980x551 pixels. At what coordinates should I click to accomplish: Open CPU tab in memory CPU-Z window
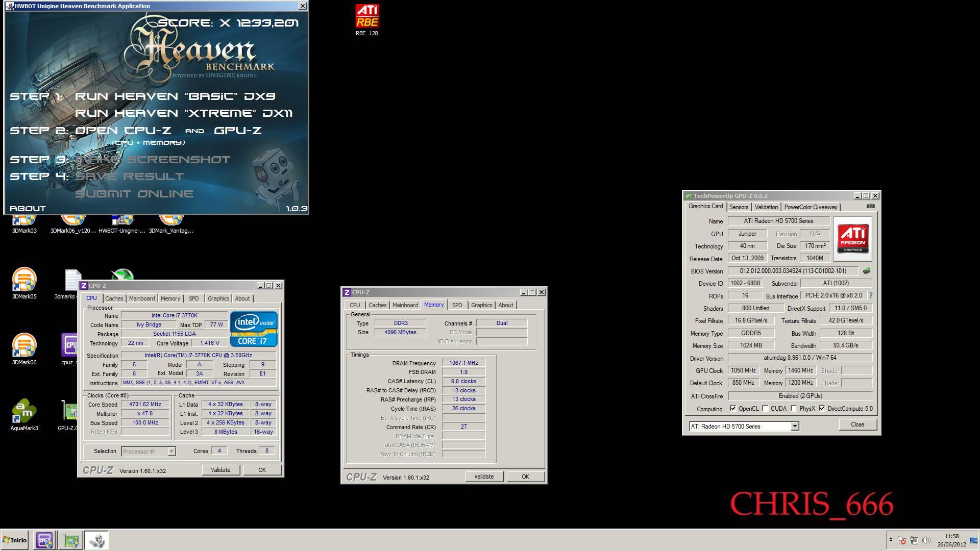[355, 305]
